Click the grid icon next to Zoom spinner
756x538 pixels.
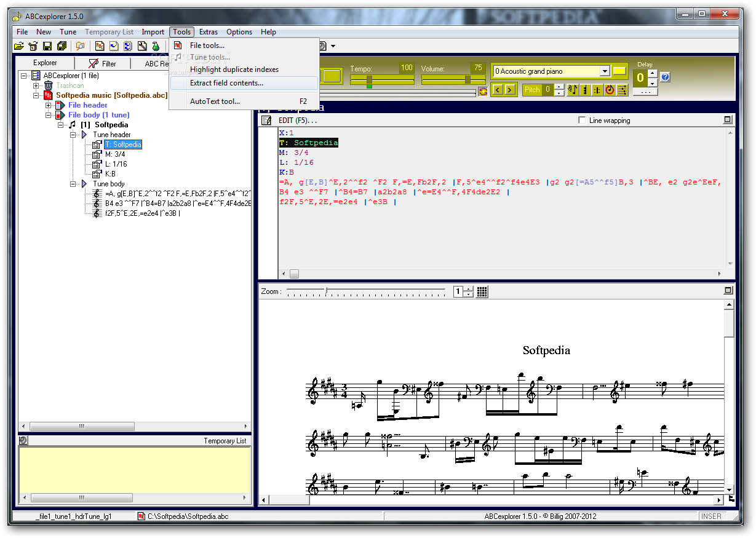pos(482,291)
